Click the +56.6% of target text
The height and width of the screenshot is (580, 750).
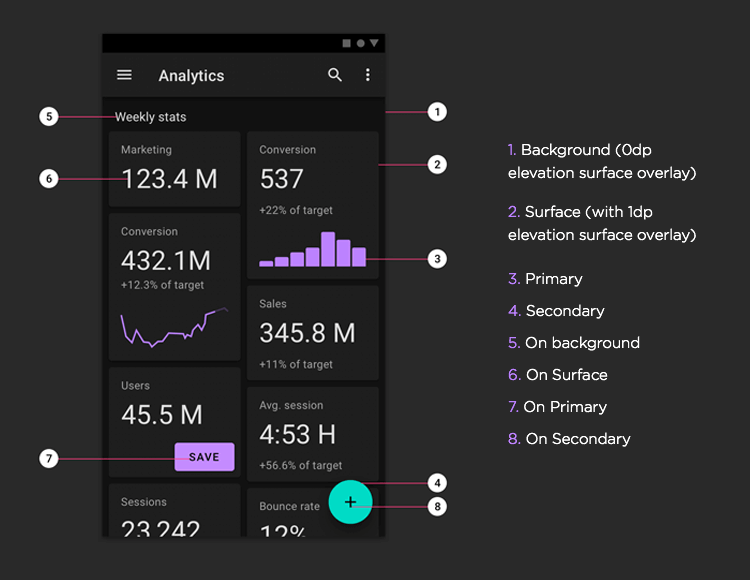pos(300,465)
